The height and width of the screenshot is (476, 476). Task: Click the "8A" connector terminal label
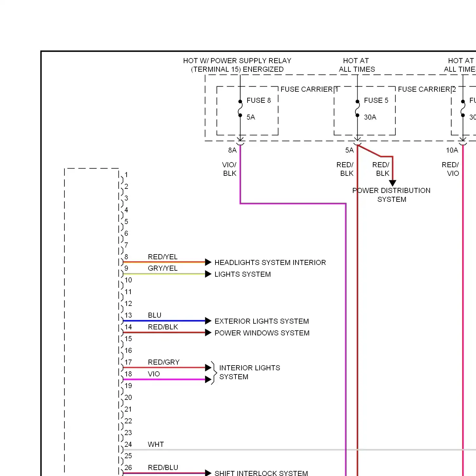[x=232, y=150]
